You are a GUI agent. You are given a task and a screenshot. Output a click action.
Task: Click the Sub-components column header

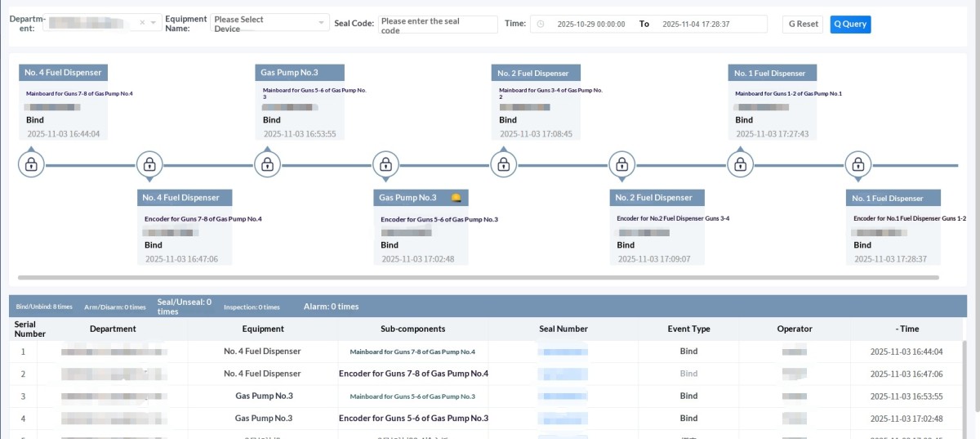(413, 329)
